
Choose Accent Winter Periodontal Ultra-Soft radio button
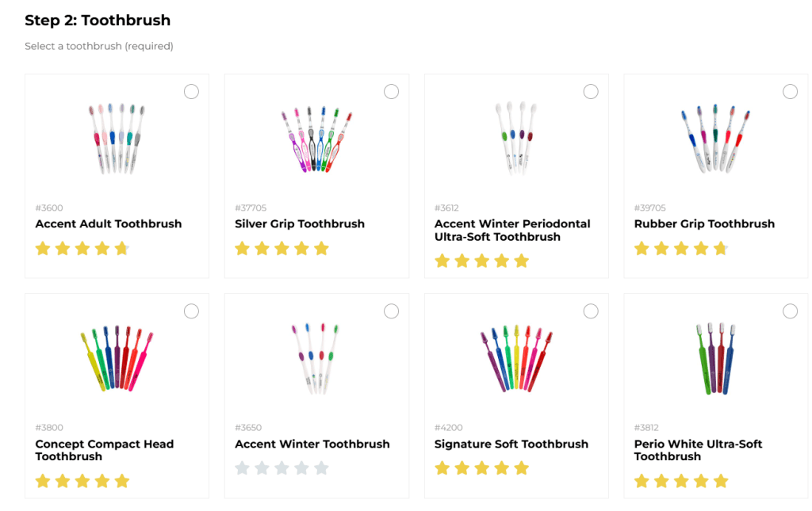591,92
